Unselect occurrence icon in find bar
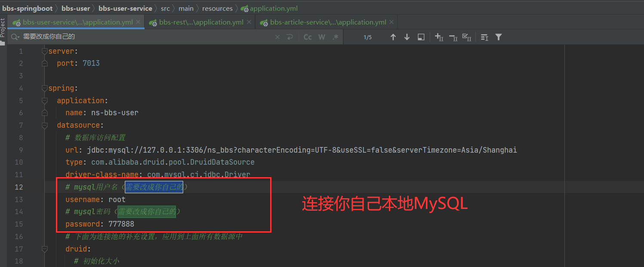644x267 pixels. (x=453, y=37)
